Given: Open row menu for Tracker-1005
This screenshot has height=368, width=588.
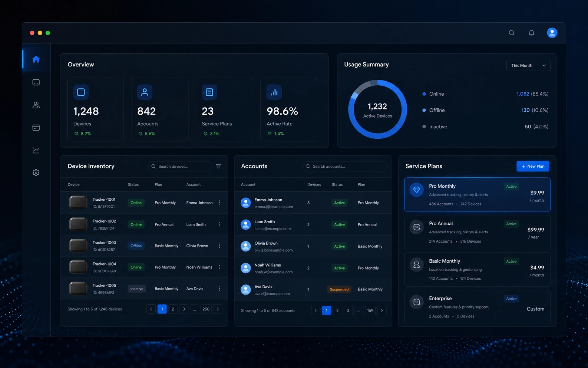Looking at the screenshot, I should 219,289.
